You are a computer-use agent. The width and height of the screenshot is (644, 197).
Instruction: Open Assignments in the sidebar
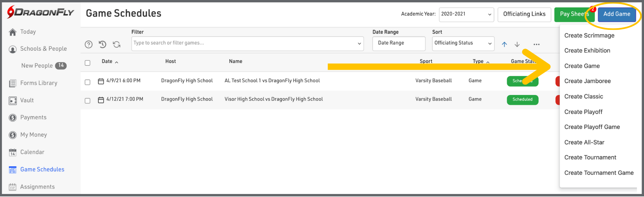coord(37,187)
